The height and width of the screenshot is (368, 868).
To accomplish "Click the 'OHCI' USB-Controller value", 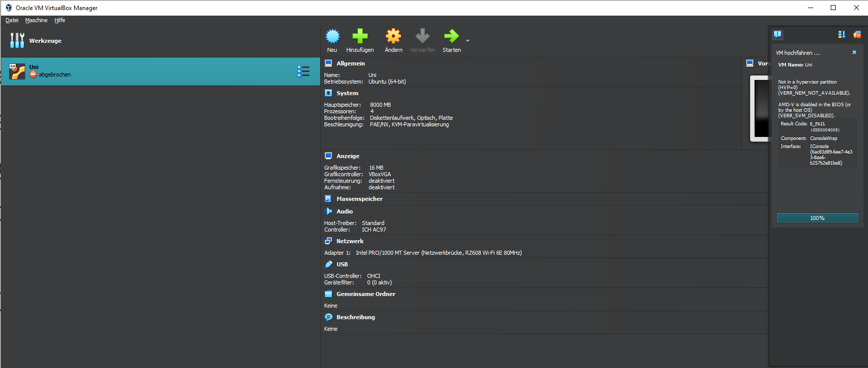I will (374, 276).
